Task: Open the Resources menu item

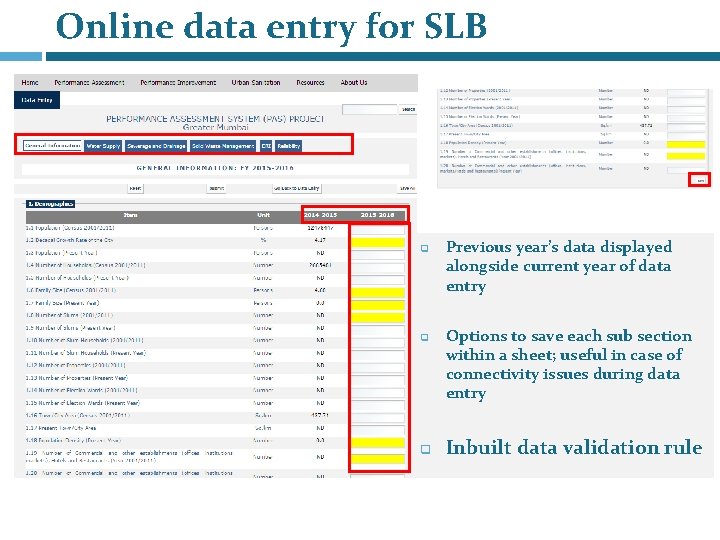Action: pyautogui.click(x=310, y=83)
